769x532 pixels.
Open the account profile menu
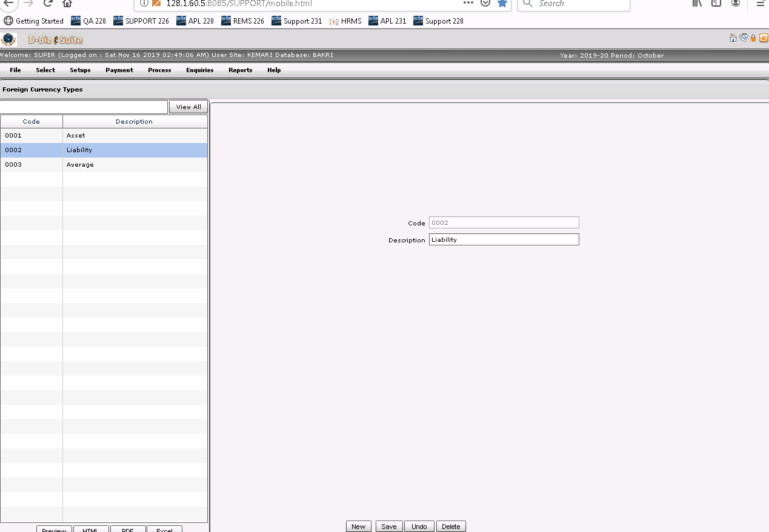point(736,4)
